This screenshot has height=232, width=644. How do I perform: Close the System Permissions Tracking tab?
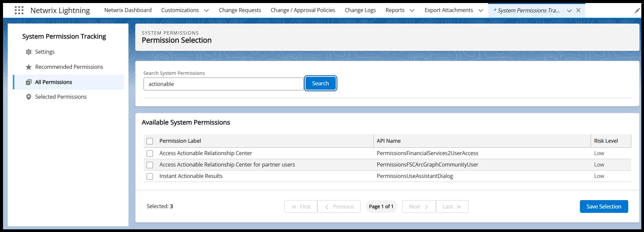pos(578,10)
